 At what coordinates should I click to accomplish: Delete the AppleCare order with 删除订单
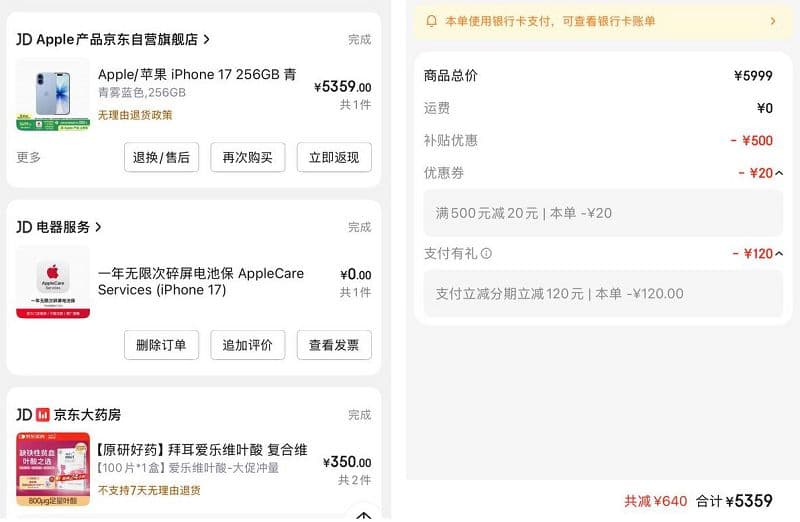tap(161, 345)
